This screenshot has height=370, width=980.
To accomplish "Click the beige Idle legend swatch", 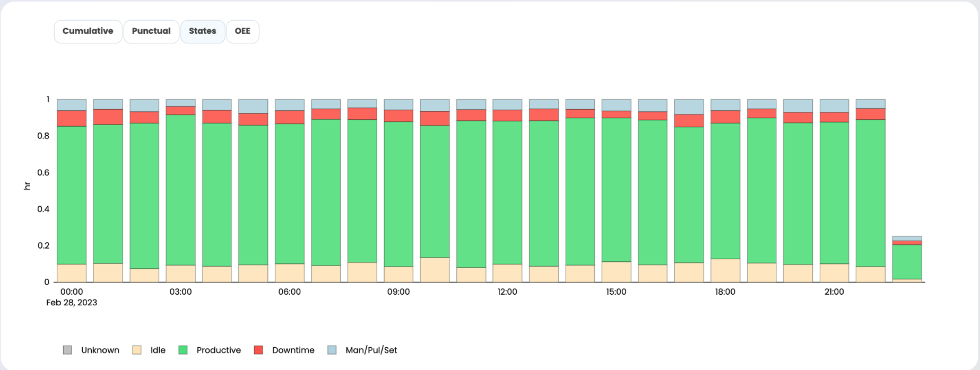I will (x=137, y=350).
